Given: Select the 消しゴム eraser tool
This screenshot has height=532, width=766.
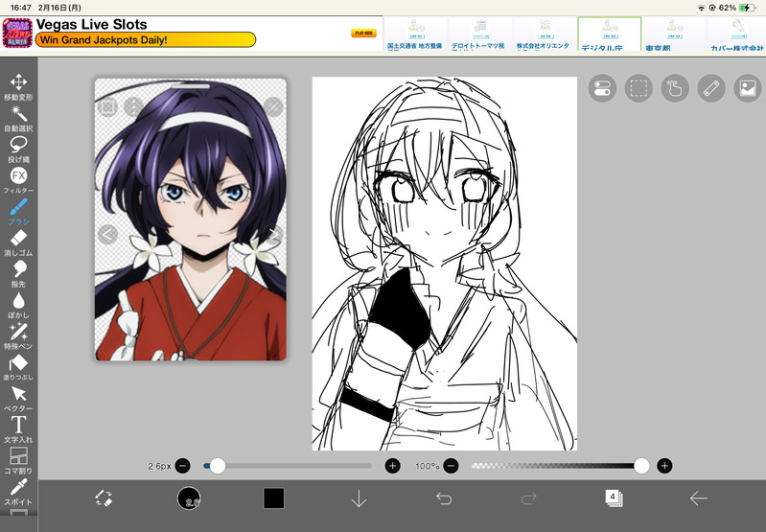Looking at the screenshot, I should (18, 243).
